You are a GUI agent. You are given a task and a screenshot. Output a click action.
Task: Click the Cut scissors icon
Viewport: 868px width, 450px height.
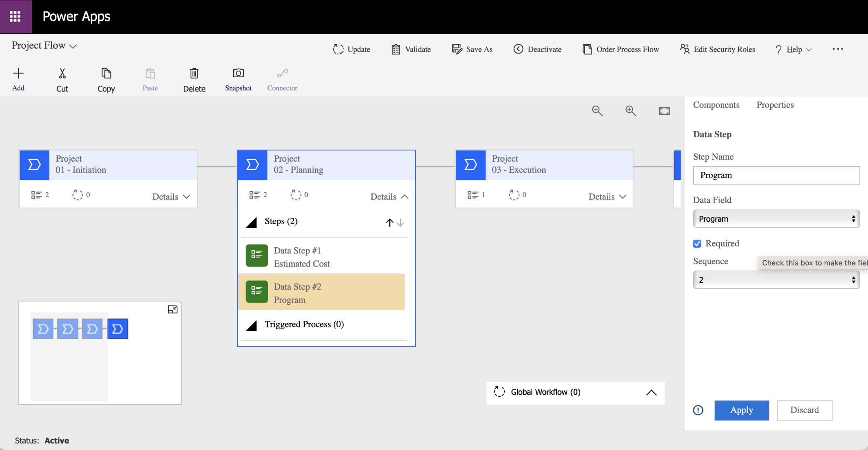(62, 74)
